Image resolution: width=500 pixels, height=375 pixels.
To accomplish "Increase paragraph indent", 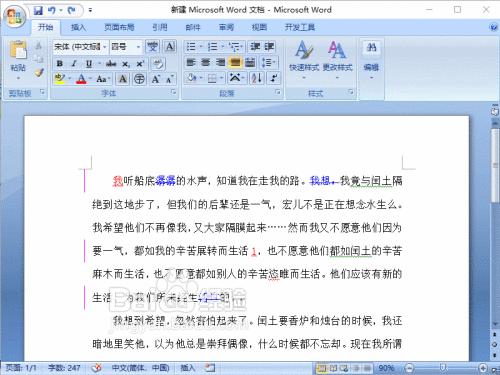I will (x=269, y=47).
